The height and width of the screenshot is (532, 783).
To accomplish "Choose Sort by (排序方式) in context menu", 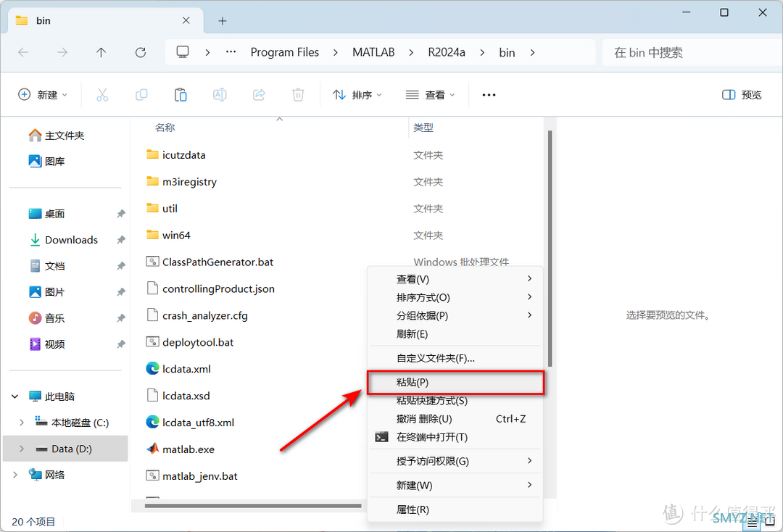I will (x=455, y=297).
